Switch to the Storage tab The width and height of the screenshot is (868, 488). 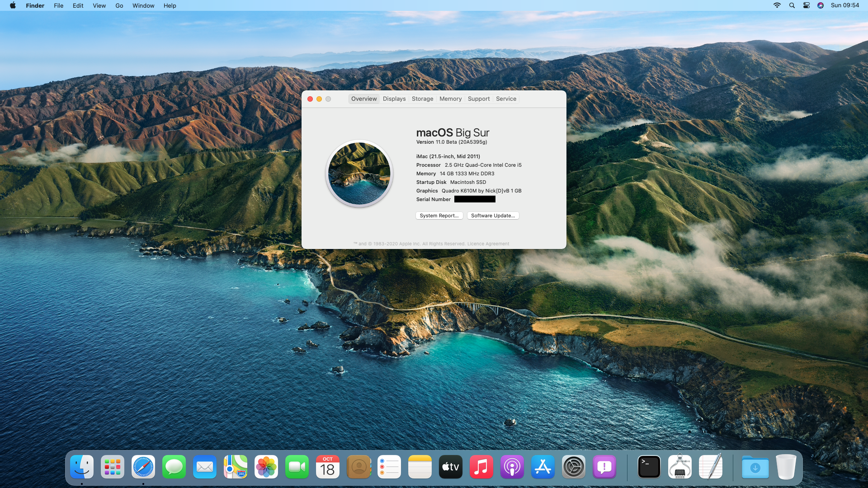422,99
